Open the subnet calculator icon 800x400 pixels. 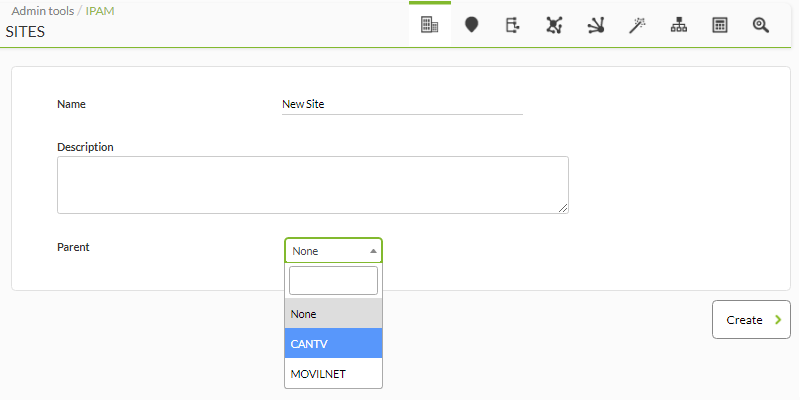click(x=720, y=25)
